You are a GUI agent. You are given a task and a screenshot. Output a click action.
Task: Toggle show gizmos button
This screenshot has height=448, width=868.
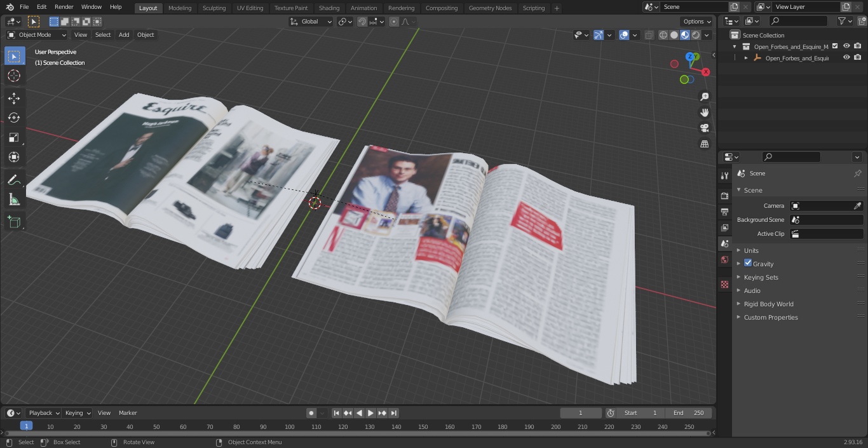click(x=599, y=35)
